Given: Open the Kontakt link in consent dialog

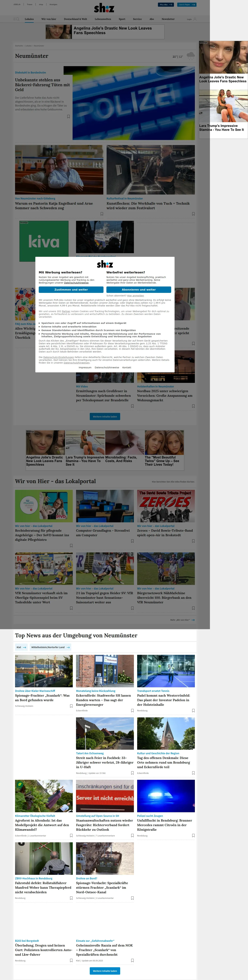Looking at the screenshot, I should click(x=127, y=367).
